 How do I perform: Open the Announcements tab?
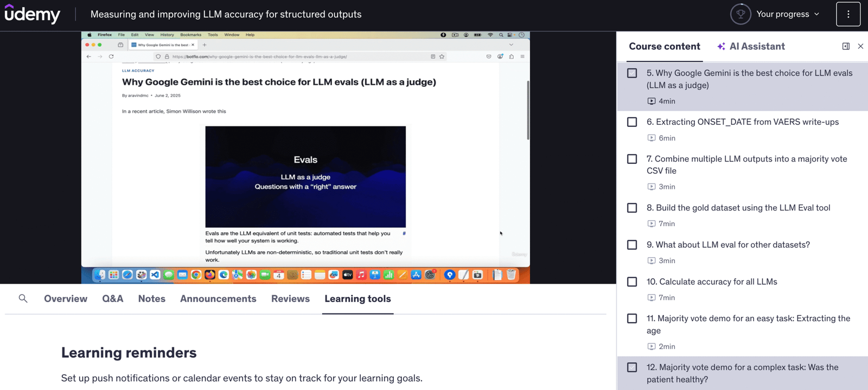(218, 298)
